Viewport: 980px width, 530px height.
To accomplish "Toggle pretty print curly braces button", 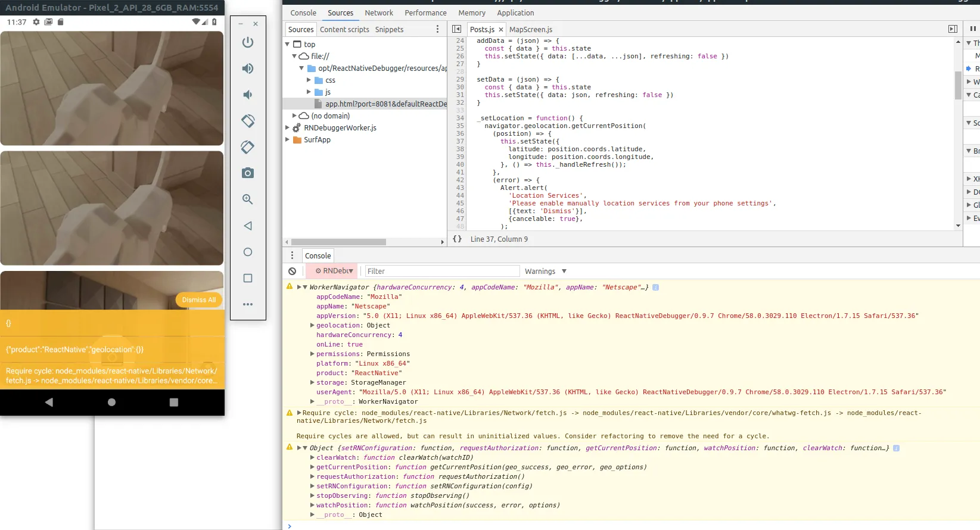I will tap(457, 239).
